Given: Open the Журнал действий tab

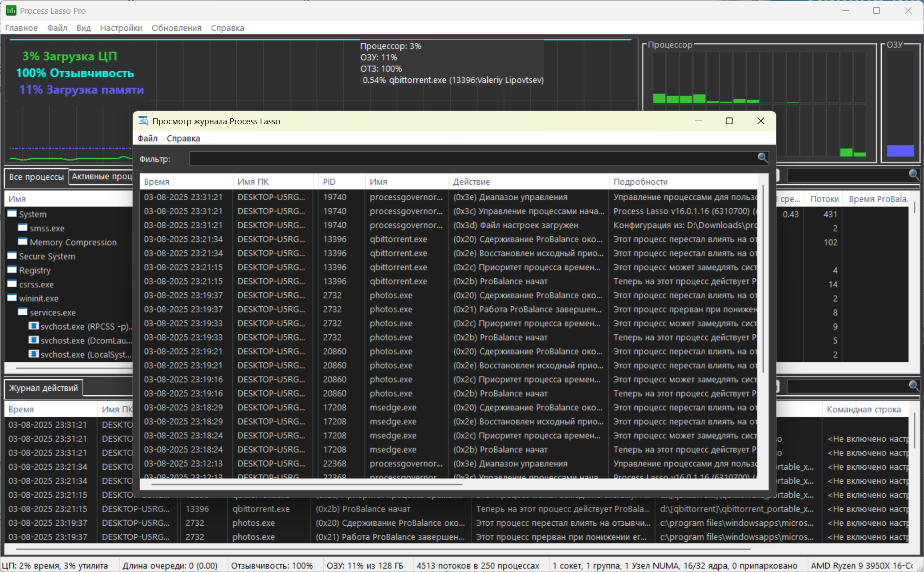Looking at the screenshot, I should click(43, 388).
